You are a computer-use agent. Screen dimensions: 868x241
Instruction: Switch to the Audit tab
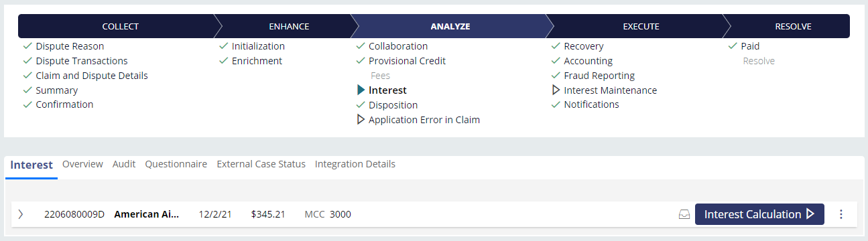(124, 164)
